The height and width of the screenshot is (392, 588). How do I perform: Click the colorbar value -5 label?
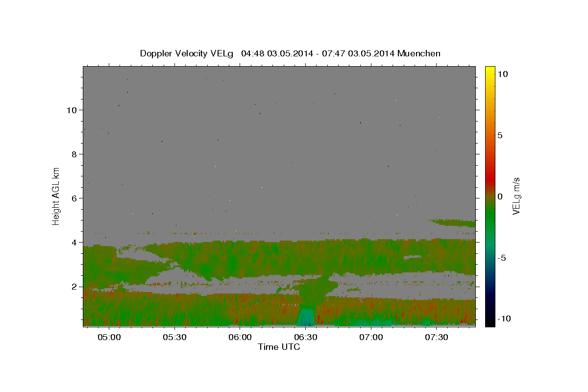pyautogui.click(x=502, y=258)
